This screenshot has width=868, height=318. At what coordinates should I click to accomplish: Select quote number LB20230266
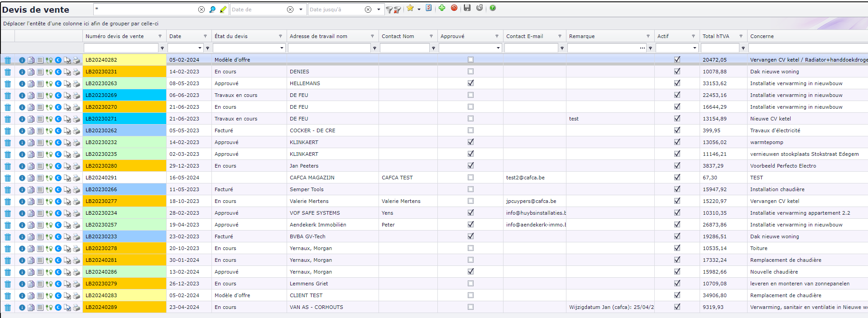point(101,189)
